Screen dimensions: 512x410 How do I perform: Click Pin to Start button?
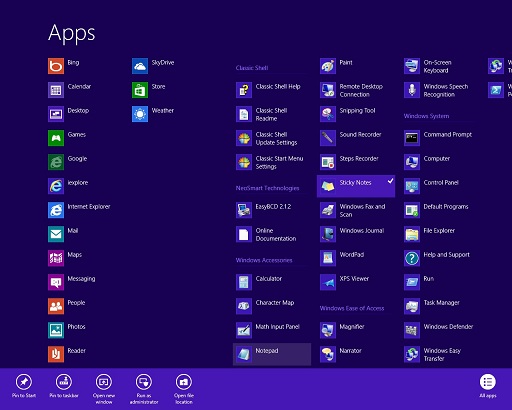[x=24, y=386]
